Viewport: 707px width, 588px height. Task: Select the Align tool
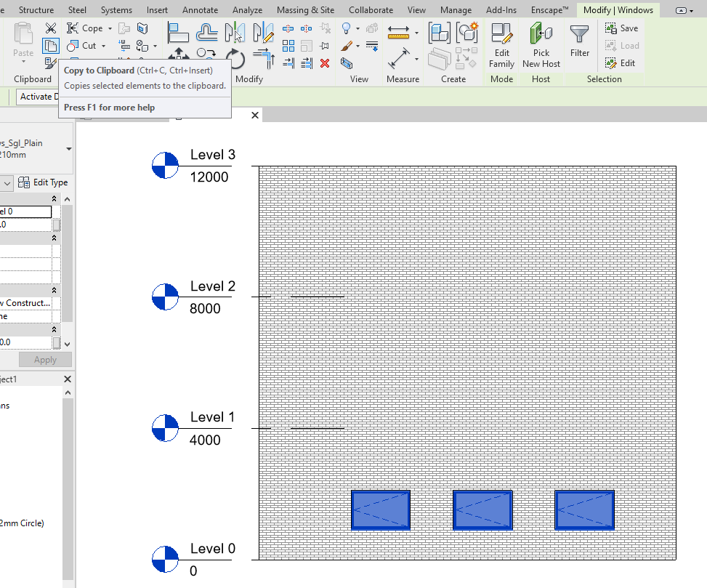pos(178,33)
